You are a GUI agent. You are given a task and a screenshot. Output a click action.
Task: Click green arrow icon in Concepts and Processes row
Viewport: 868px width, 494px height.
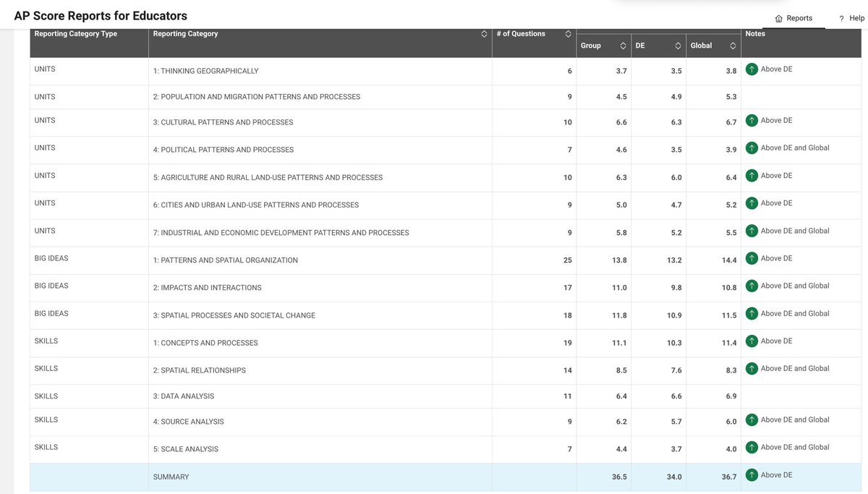click(x=752, y=341)
